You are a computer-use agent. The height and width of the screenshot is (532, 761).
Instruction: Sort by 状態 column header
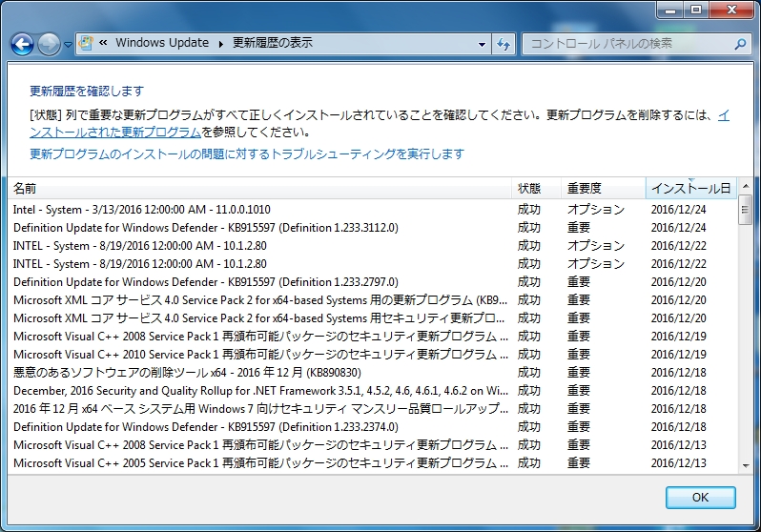[536, 189]
